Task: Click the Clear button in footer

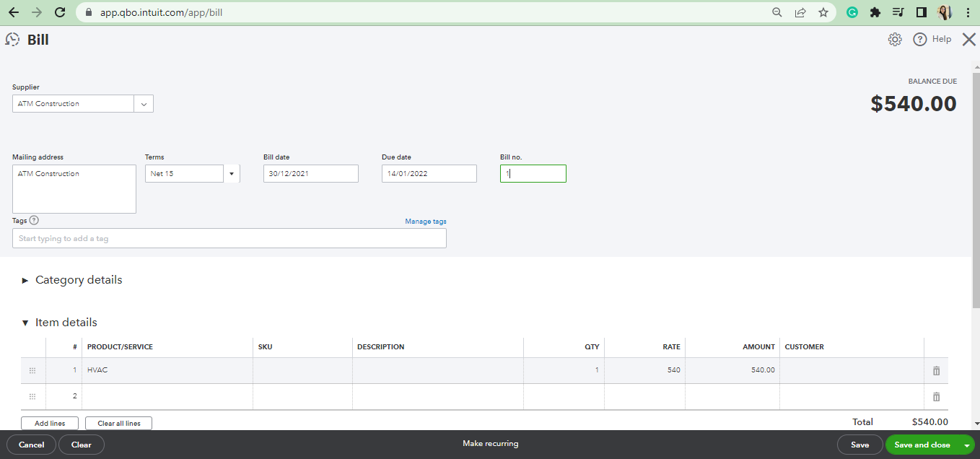Action: pos(82,445)
